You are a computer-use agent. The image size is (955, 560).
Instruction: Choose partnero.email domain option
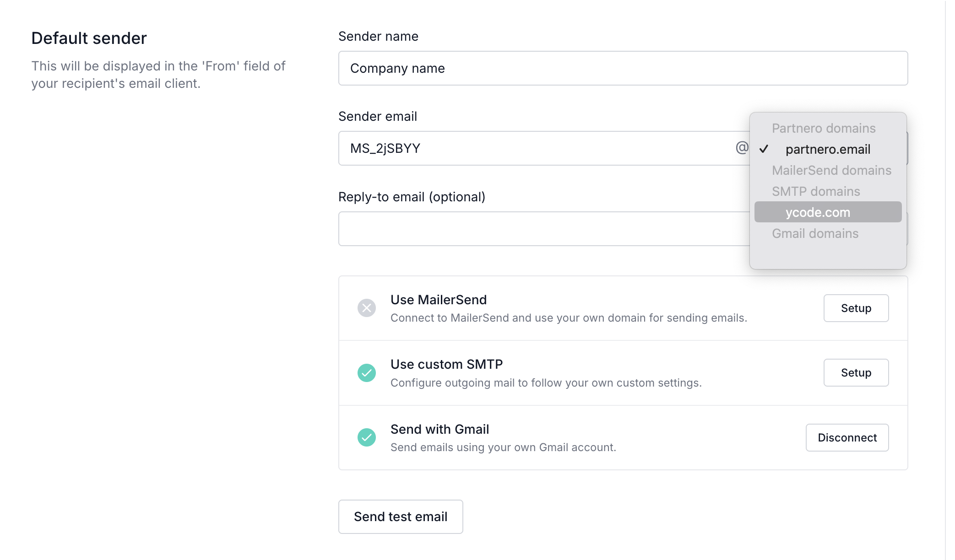828,149
